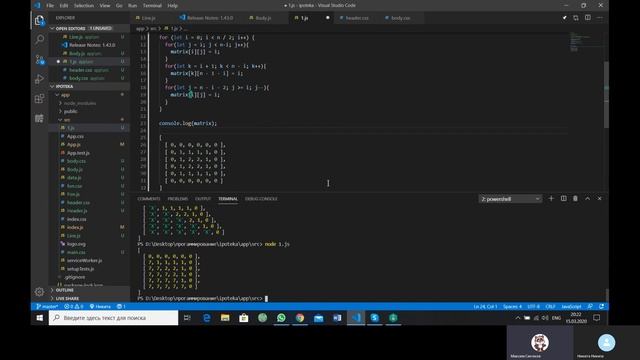
Task: Open the Help menu
Action: (173, 5)
